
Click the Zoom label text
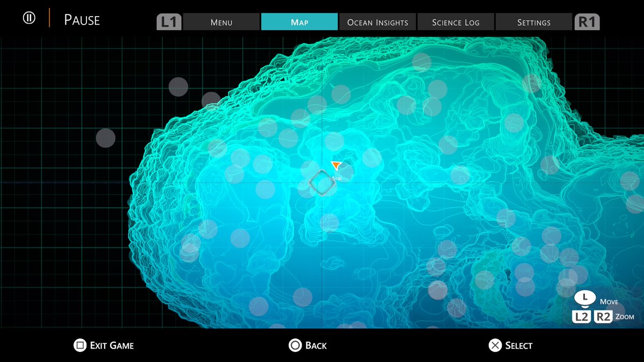[625, 317]
